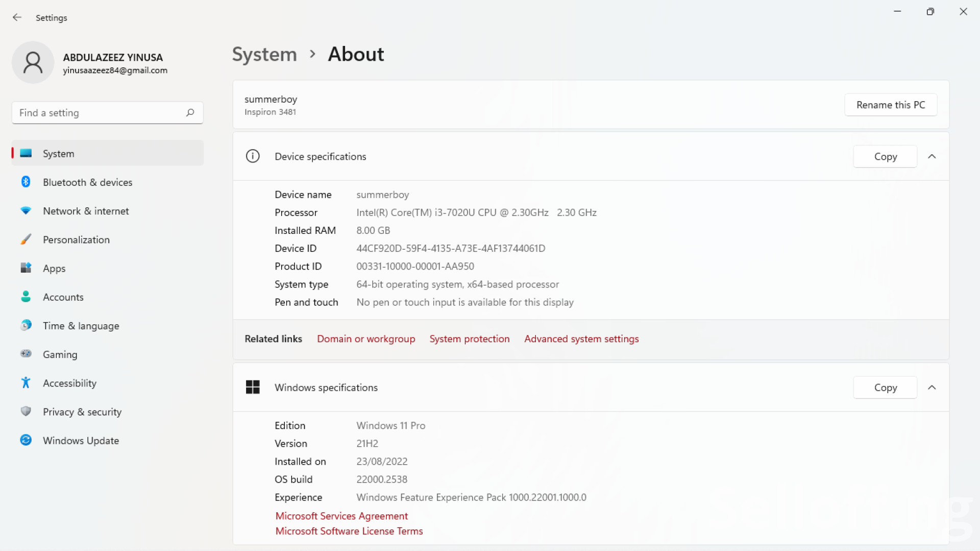Click the Edition value Windows 11 Pro
The height and width of the screenshot is (551, 980).
point(390,425)
